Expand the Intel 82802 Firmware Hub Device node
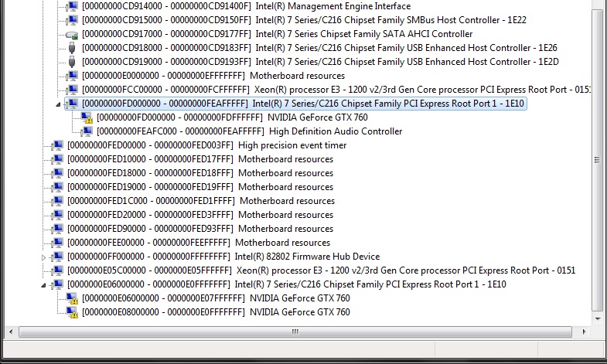Image resolution: width=607 pixels, height=364 pixels. (x=43, y=257)
